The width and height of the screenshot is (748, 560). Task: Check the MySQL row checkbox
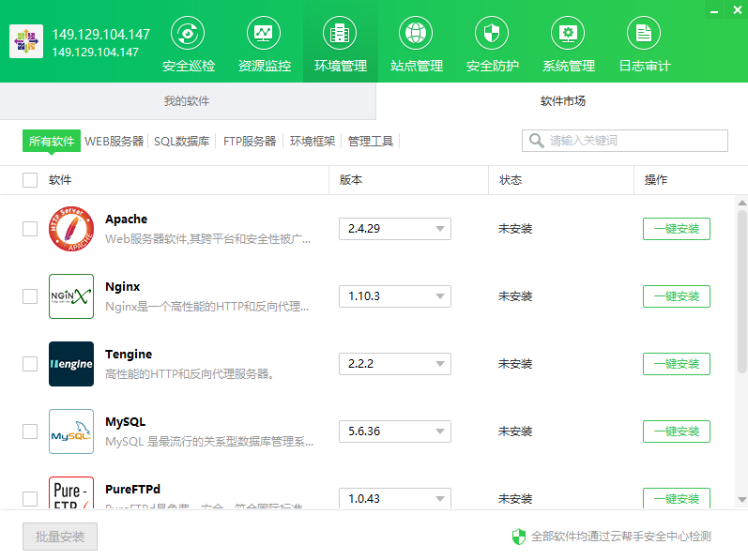click(x=30, y=431)
